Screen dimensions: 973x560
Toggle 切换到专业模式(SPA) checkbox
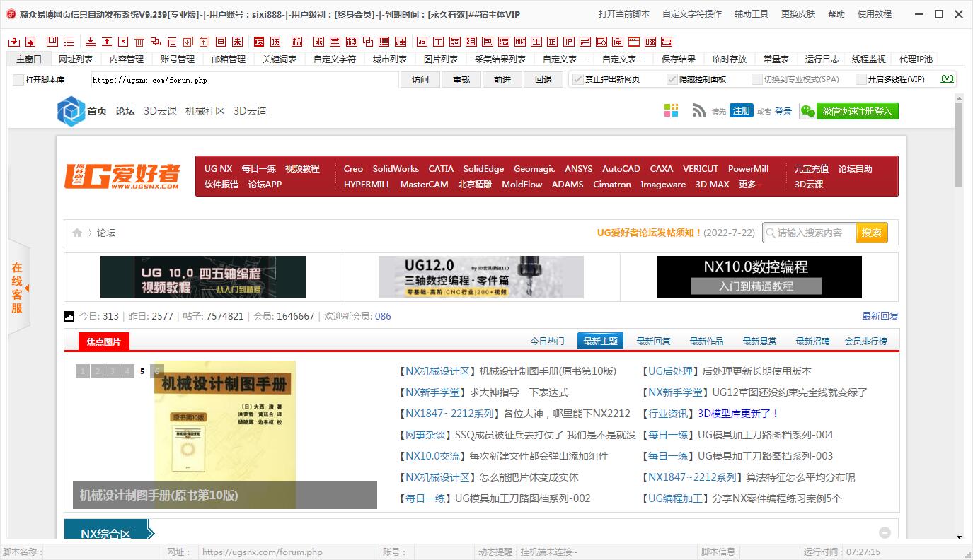(x=757, y=79)
